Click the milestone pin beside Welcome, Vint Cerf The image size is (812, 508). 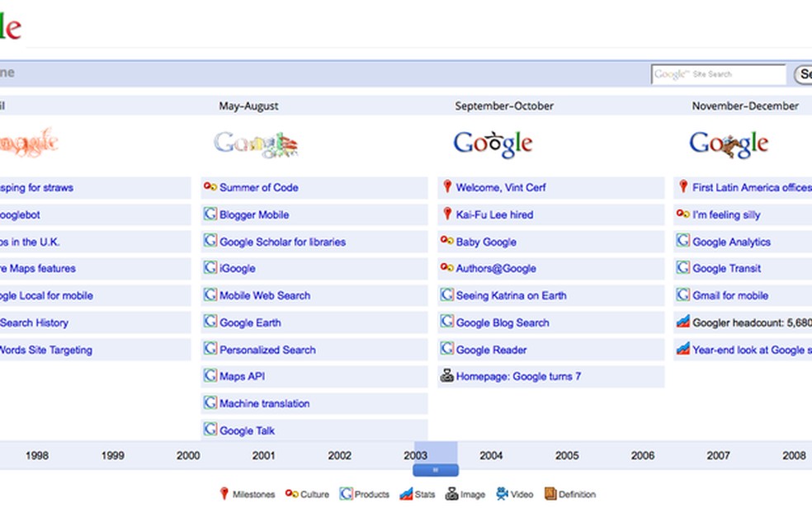click(x=446, y=187)
